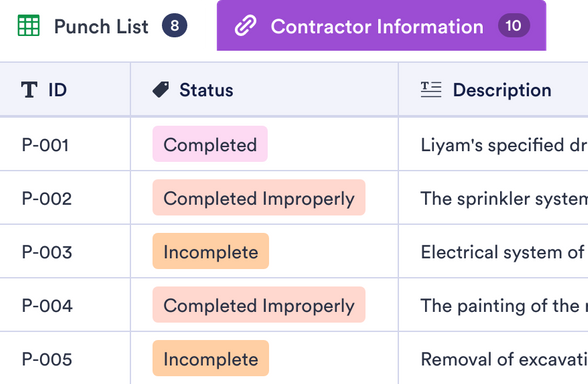The width and height of the screenshot is (588, 384).
Task: Select the P-004 ID cell
Action: pyautogui.click(x=65, y=305)
